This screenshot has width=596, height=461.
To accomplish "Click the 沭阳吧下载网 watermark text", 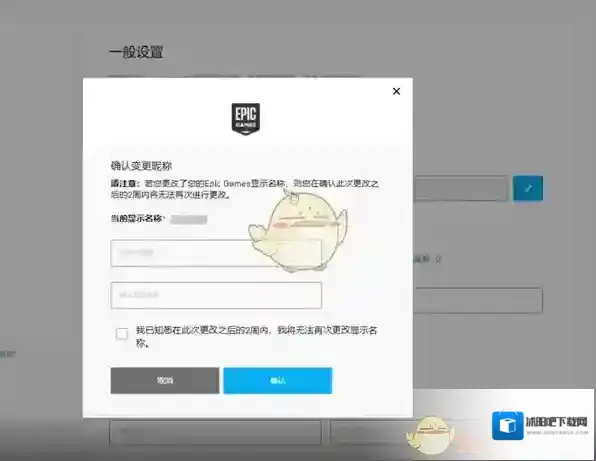I will click(x=557, y=421).
